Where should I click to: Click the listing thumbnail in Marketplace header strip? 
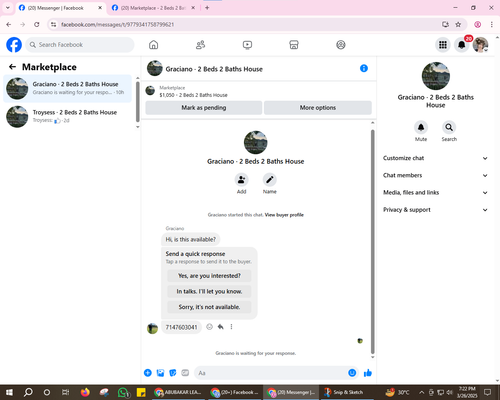tap(150, 90)
